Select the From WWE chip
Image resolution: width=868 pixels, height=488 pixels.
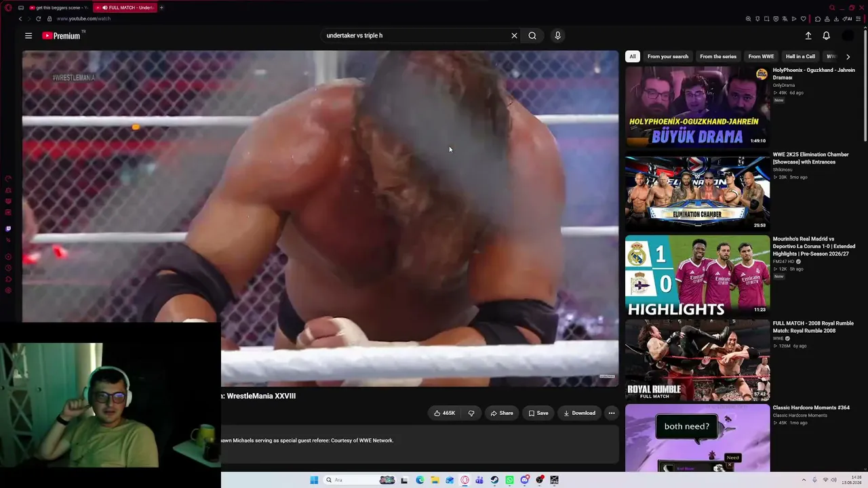(x=761, y=57)
